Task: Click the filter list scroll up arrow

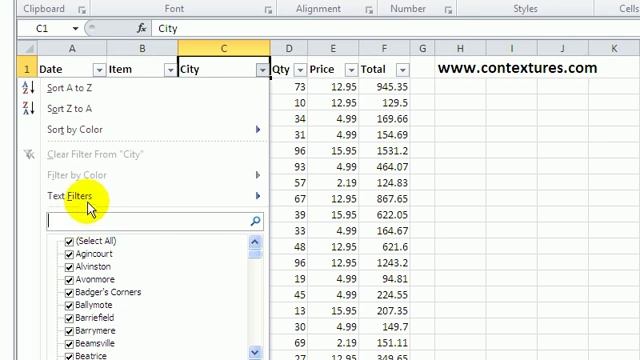Action: coord(255,242)
